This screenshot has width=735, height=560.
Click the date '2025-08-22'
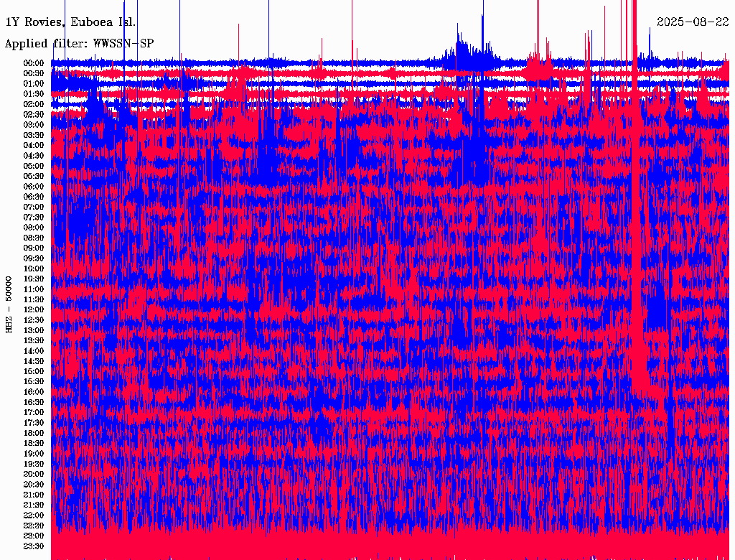pyautogui.click(x=693, y=22)
